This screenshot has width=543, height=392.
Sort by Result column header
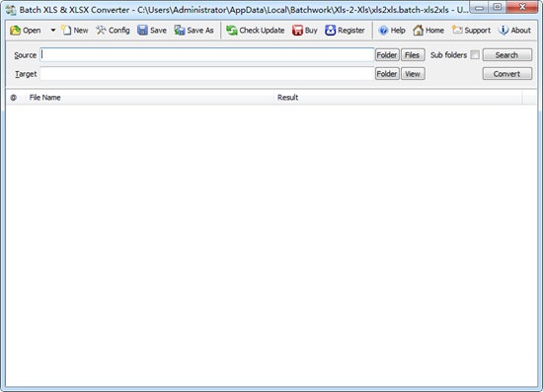(398, 98)
